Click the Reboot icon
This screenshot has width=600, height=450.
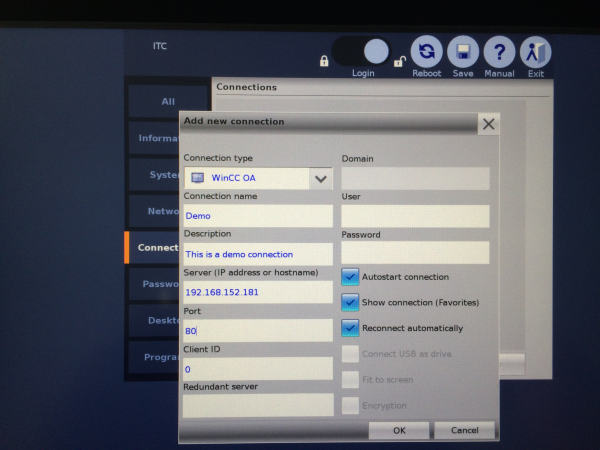click(426, 52)
